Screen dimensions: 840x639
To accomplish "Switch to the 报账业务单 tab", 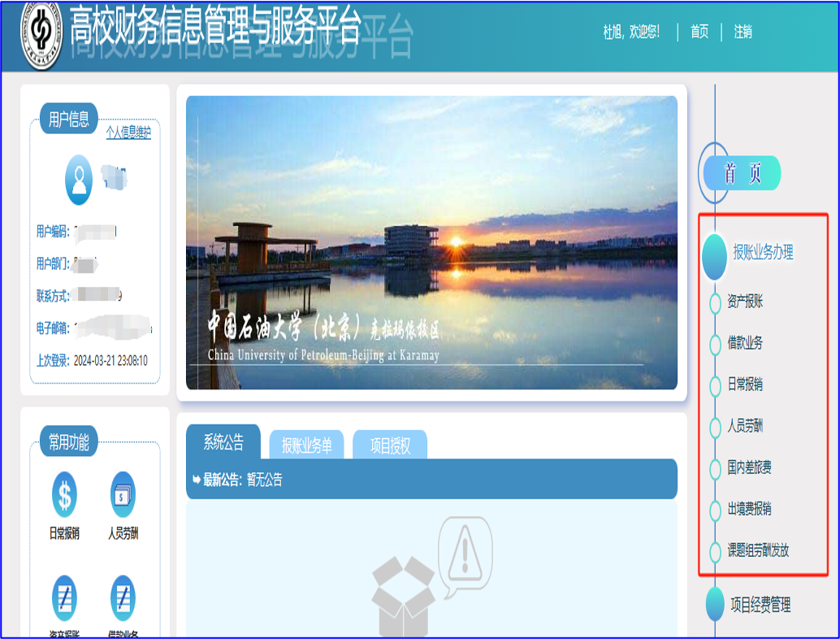I will click(x=306, y=446).
